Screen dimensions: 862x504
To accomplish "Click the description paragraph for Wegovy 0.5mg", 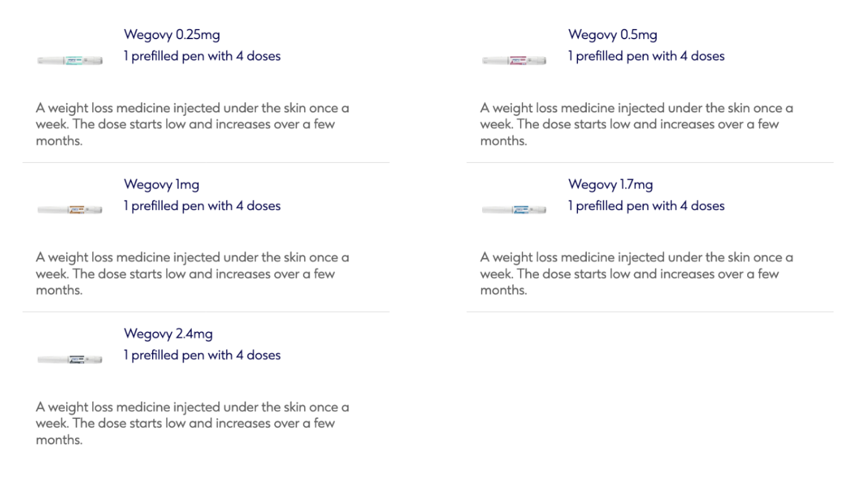I will (x=637, y=124).
